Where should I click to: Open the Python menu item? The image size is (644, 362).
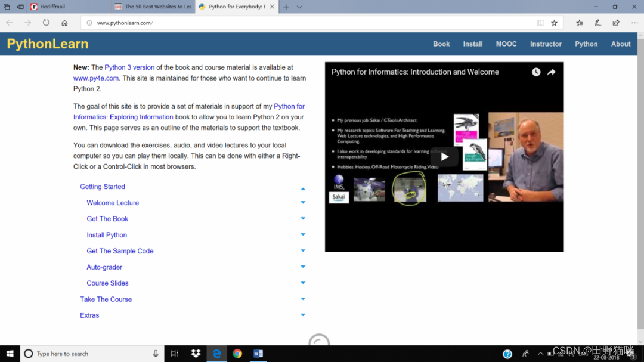coord(586,44)
